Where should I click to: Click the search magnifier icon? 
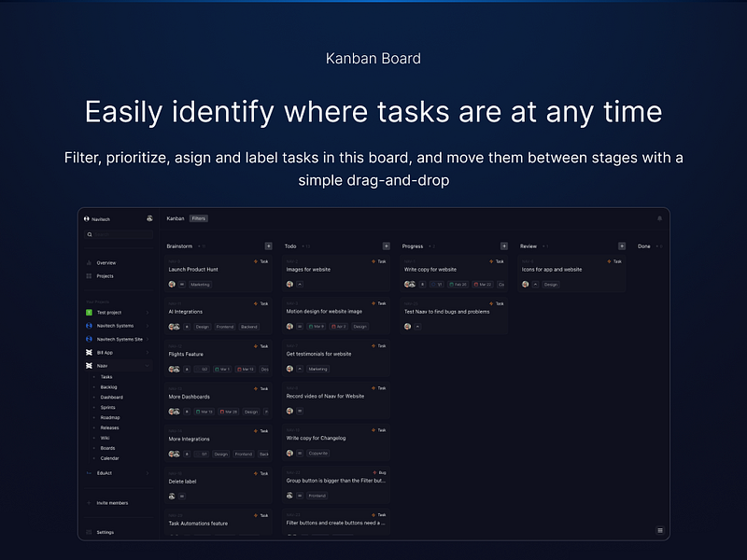(90, 234)
